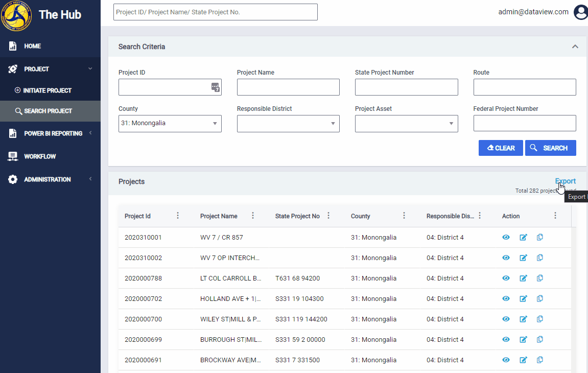The image size is (588, 373).
Task: Copy project 2020310001
Action: [539, 237]
